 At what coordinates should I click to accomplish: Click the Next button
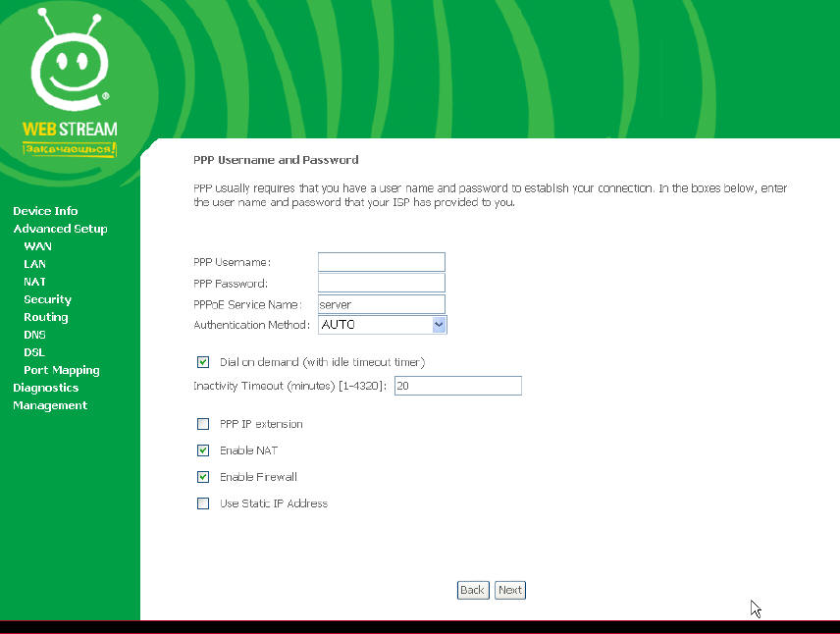point(510,590)
